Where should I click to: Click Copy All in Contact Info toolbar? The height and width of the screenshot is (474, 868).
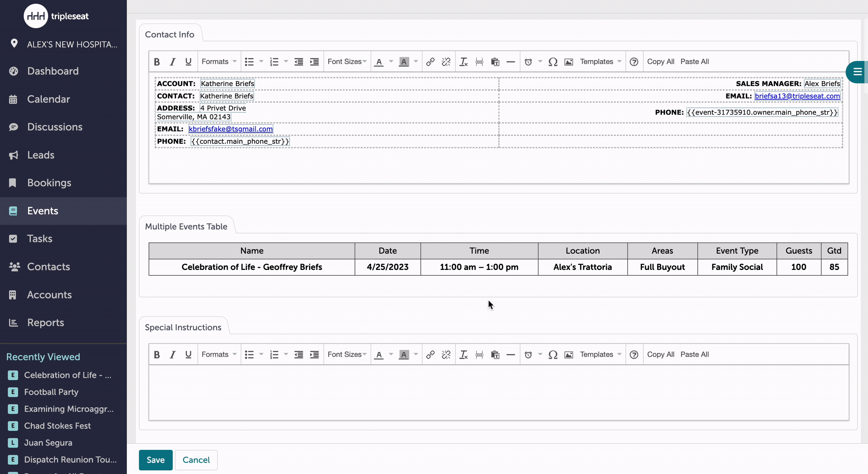click(660, 62)
